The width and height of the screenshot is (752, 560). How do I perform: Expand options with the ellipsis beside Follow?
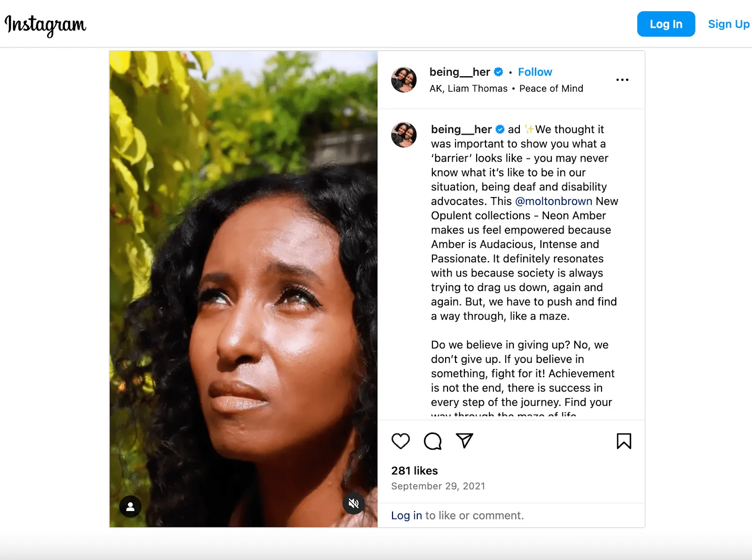click(x=622, y=79)
